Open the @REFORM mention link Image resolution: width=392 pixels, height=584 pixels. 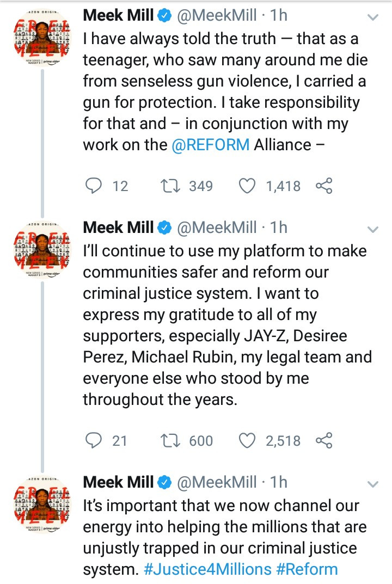pyautogui.click(x=211, y=145)
